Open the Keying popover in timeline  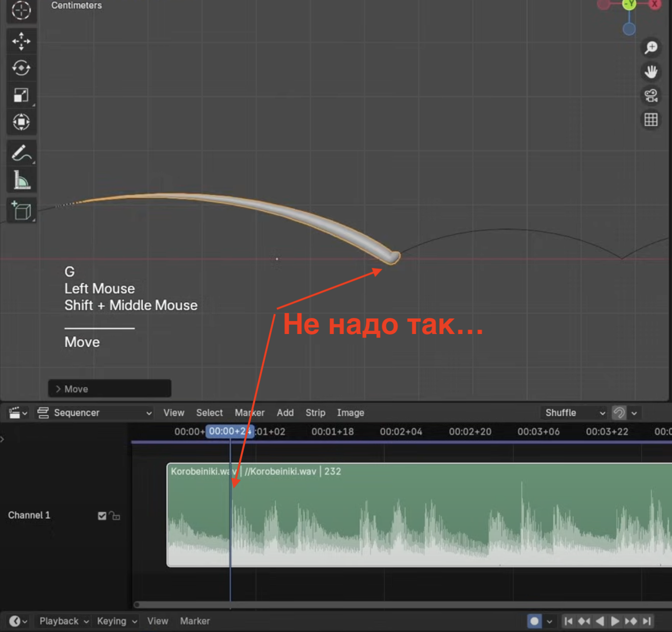(117, 621)
